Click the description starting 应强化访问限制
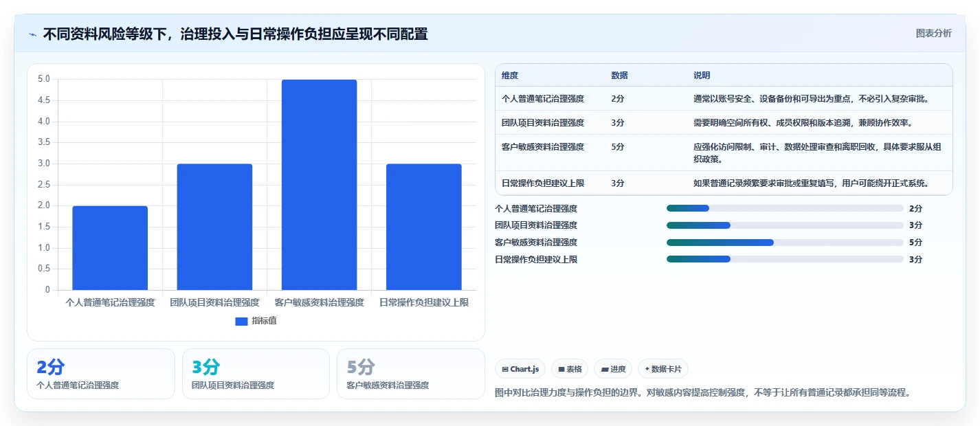This screenshot has width=980, height=426. pos(818,153)
